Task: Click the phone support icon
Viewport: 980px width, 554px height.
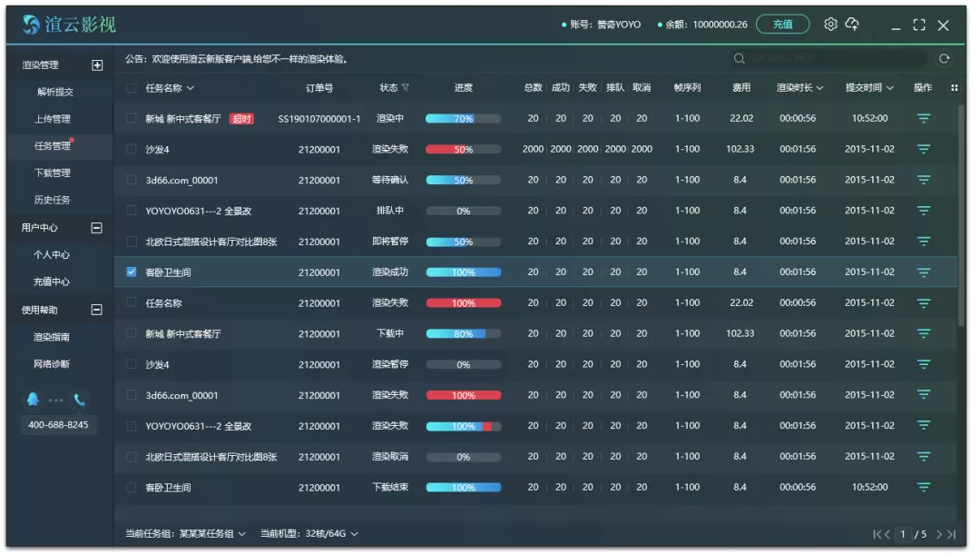Action: click(80, 400)
